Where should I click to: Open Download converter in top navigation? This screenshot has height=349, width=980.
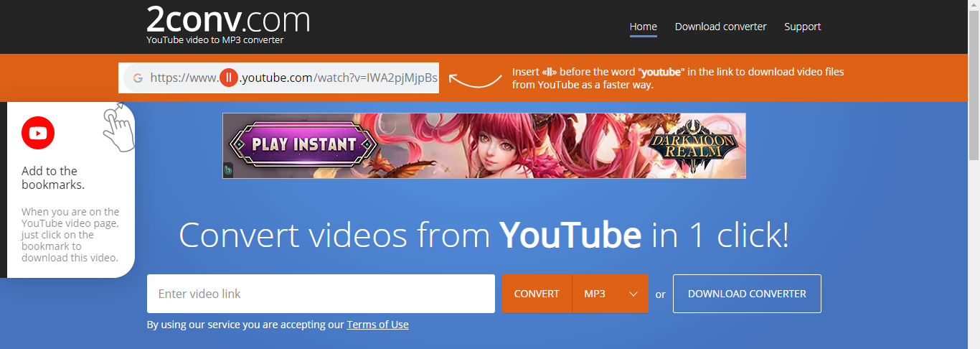coord(721,27)
